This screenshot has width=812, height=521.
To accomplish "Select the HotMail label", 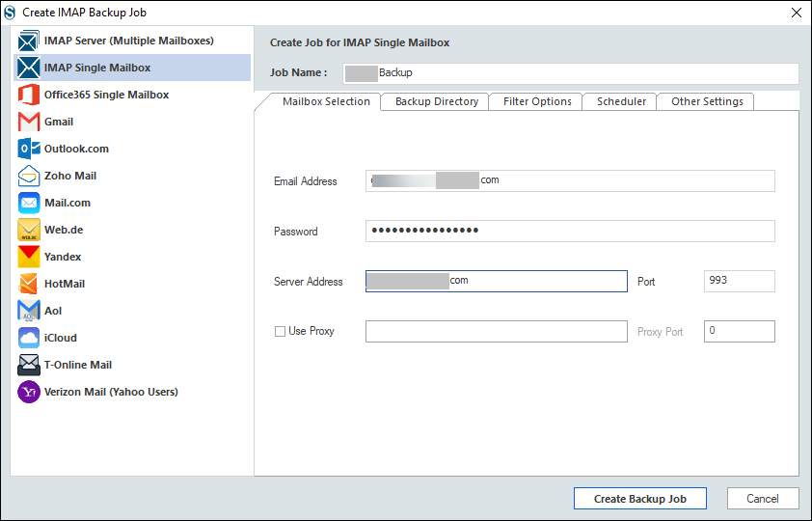I will (65, 284).
